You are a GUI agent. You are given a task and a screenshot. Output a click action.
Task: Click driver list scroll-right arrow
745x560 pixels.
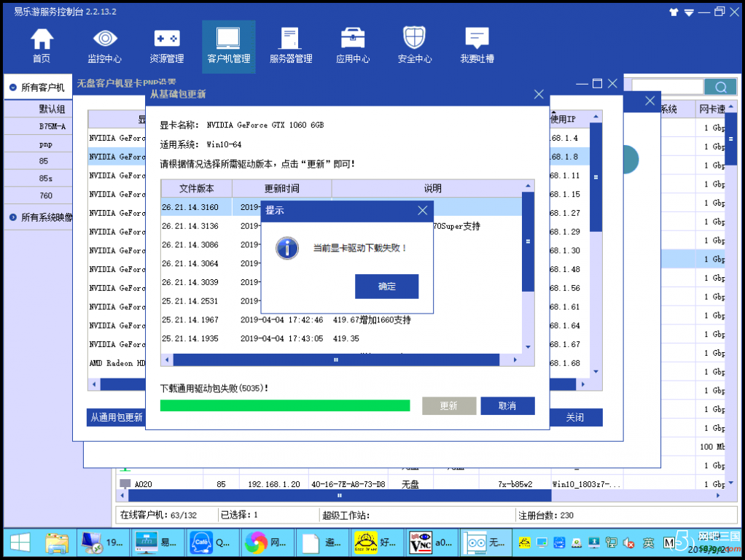tap(515, 360)
